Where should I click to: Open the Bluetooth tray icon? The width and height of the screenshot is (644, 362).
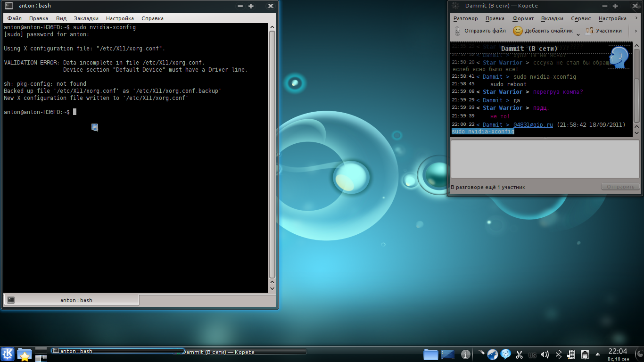pos(558,354)
